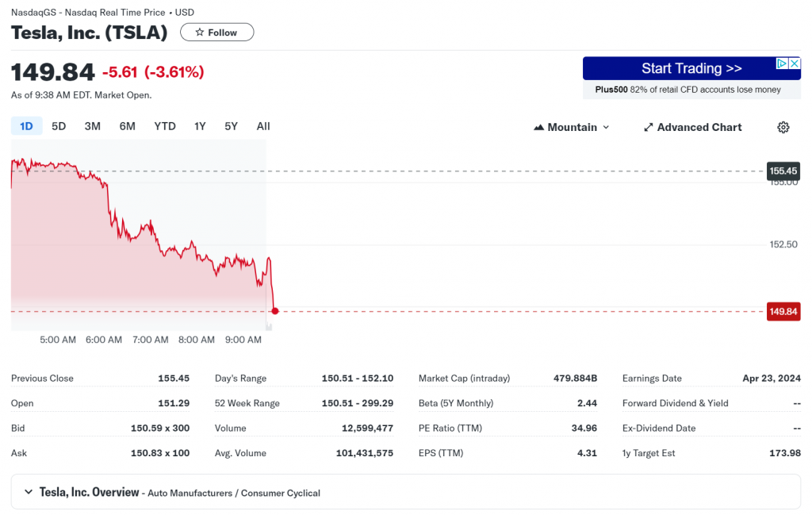
Task: Select the 1D time range tab
Action: pyautogui.click(x=26, y=126)
